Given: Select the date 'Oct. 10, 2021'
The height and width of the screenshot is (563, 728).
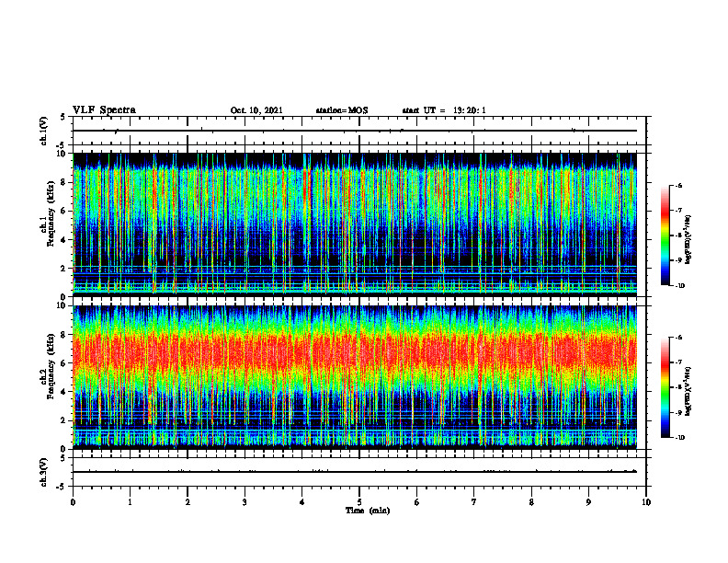Looking at the screenshot, I should pos(256,110).
